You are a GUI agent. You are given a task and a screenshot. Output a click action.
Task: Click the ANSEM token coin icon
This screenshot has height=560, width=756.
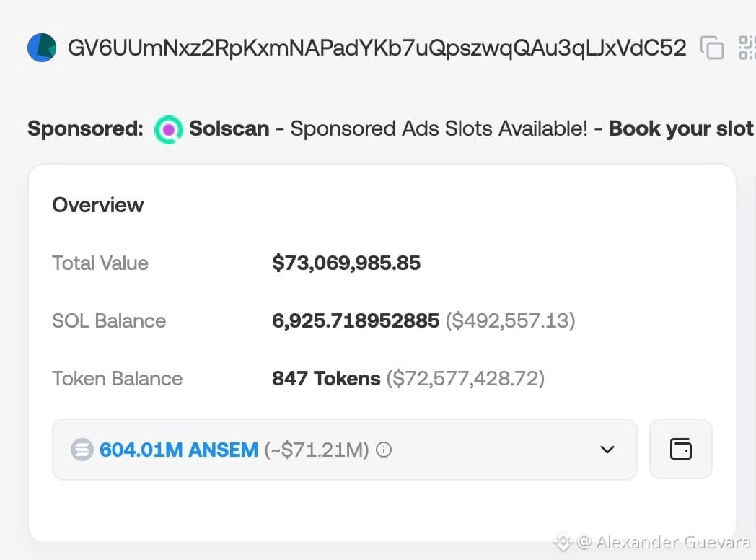(x=82, y=450)
